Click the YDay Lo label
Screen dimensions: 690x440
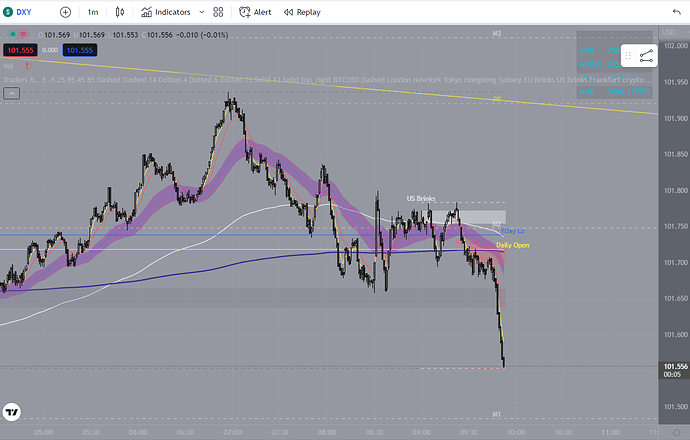(512, 231)
